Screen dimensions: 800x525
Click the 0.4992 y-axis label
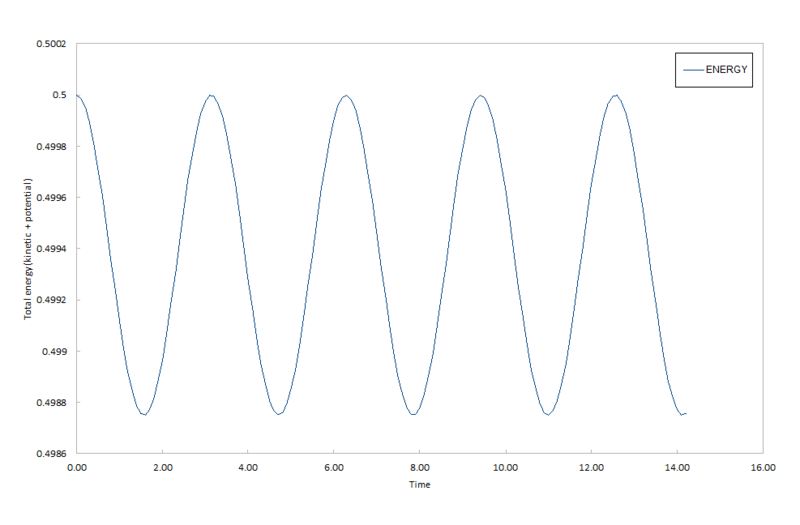51,301
